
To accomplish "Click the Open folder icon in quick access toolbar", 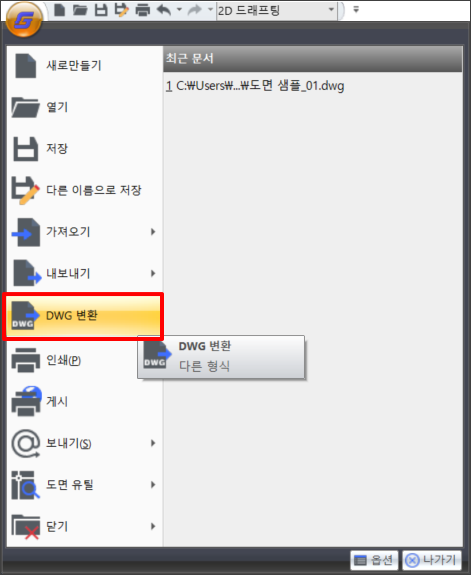I will pos(80,10).
